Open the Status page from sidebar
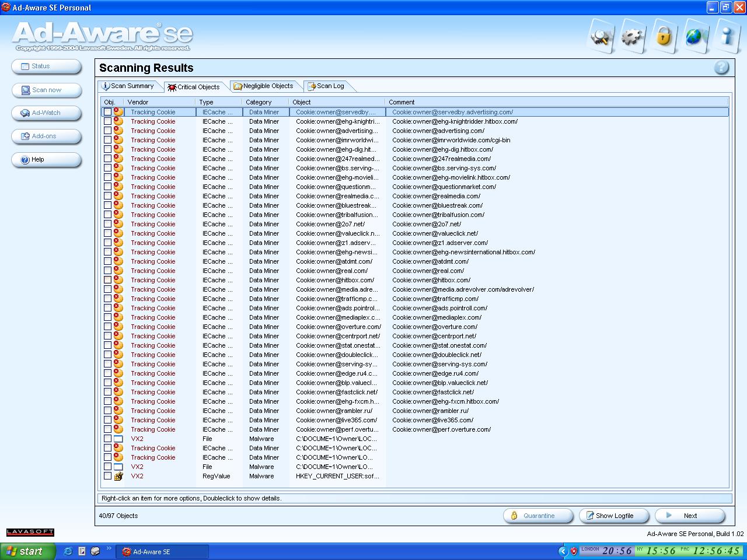 [46, 66]
